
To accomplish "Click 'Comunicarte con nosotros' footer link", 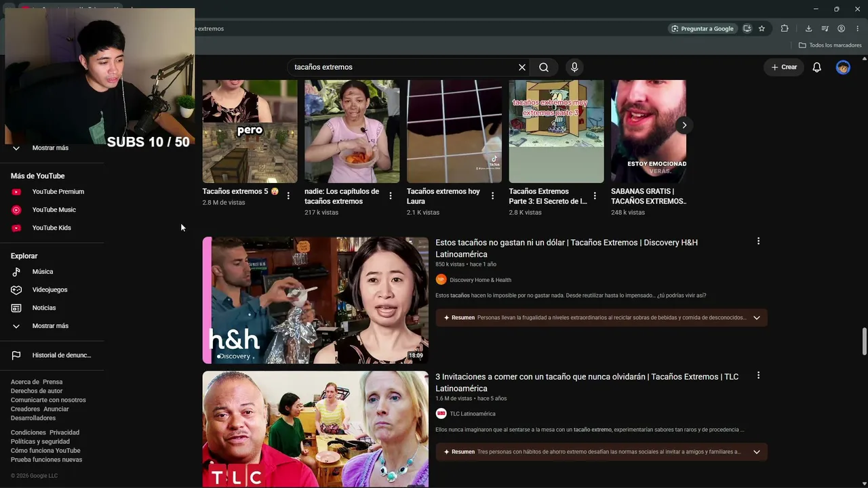I will (48, 400).
